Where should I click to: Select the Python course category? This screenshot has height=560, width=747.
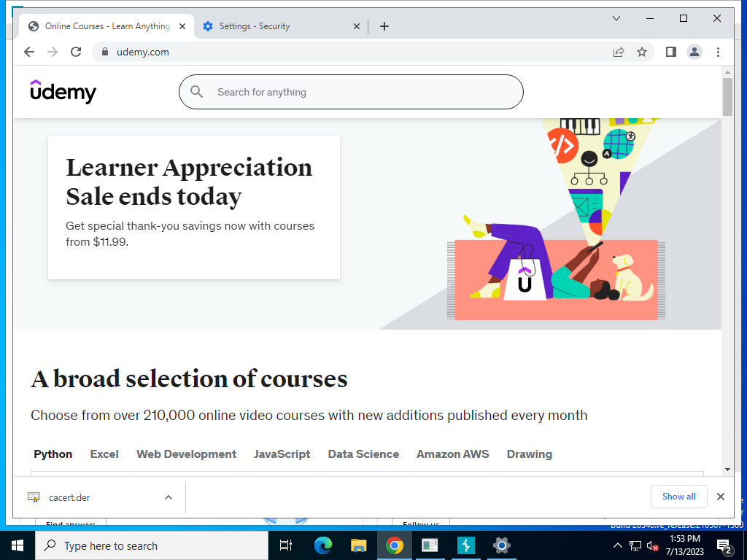point(53,454)
